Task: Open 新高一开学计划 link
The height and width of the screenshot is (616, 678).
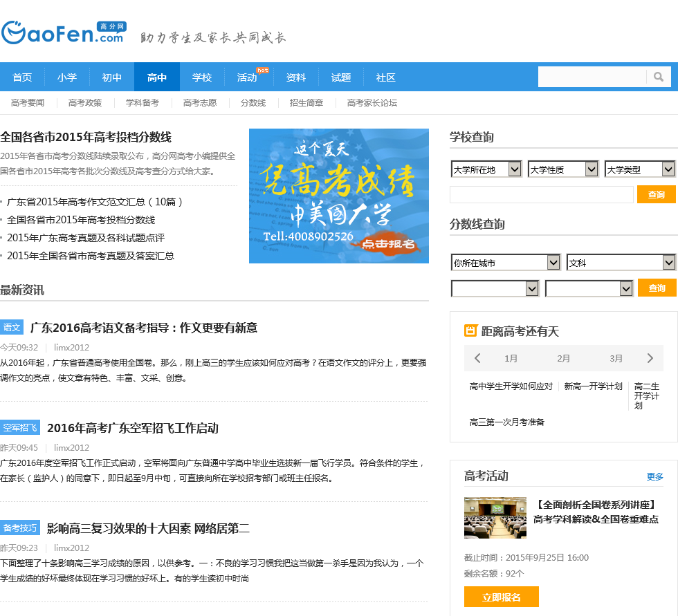Action: [594, 386]
